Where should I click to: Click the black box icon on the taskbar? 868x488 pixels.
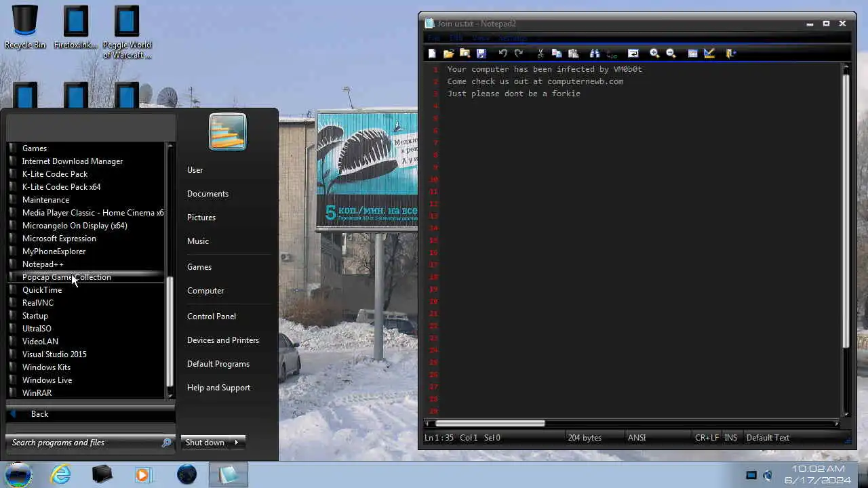coord(102,474)
